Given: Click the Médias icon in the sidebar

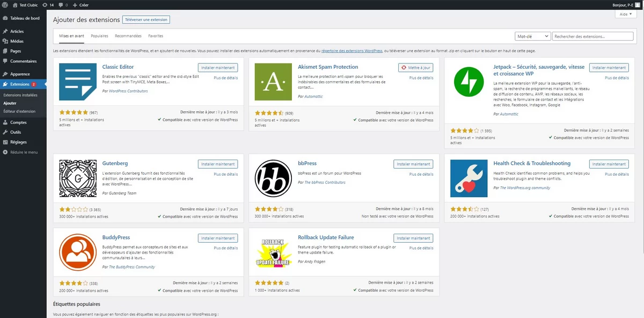Looking at the screenshot, I should [x=5, y=41].
